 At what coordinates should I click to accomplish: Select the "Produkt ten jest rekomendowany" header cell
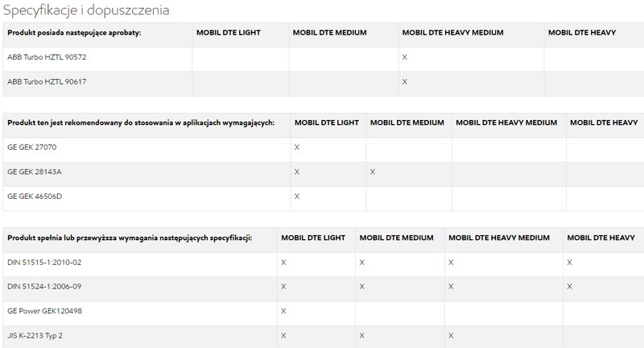coord(141,123)
